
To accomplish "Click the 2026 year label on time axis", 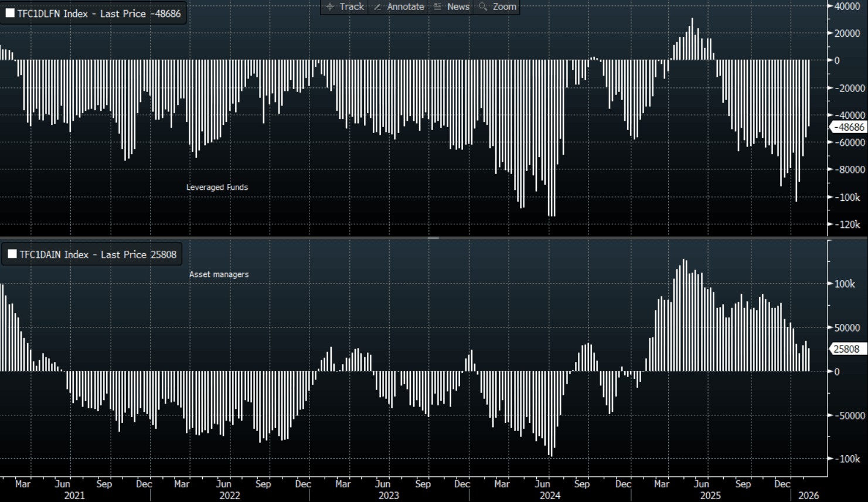I will click(809, 496).
